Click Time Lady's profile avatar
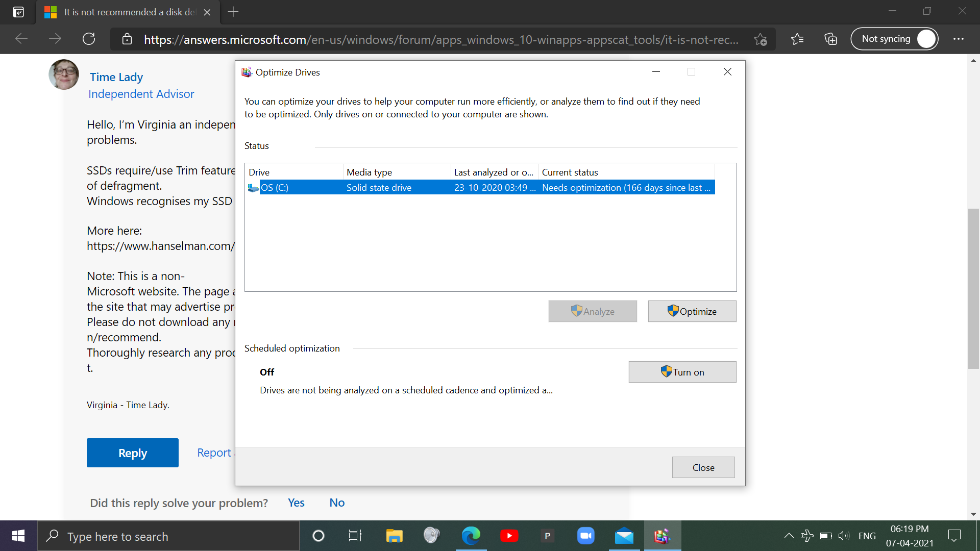 [64, 74]
